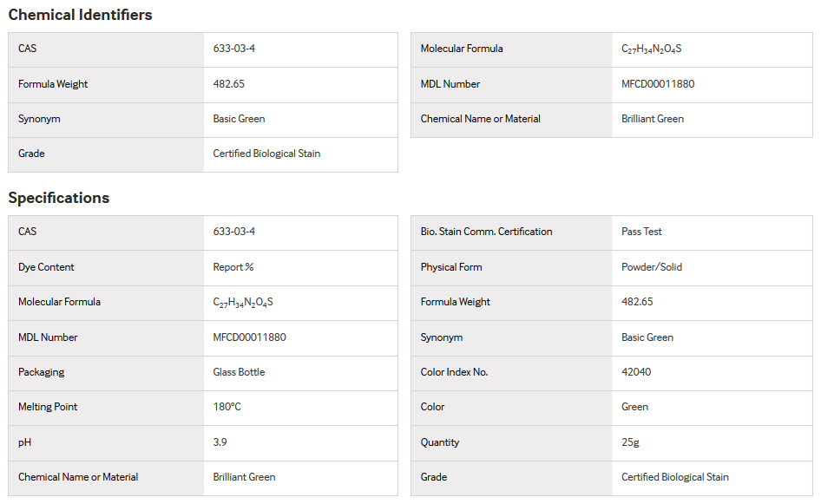
Task: Click the Glass Bottle packaging value
Action: [239, 372]
